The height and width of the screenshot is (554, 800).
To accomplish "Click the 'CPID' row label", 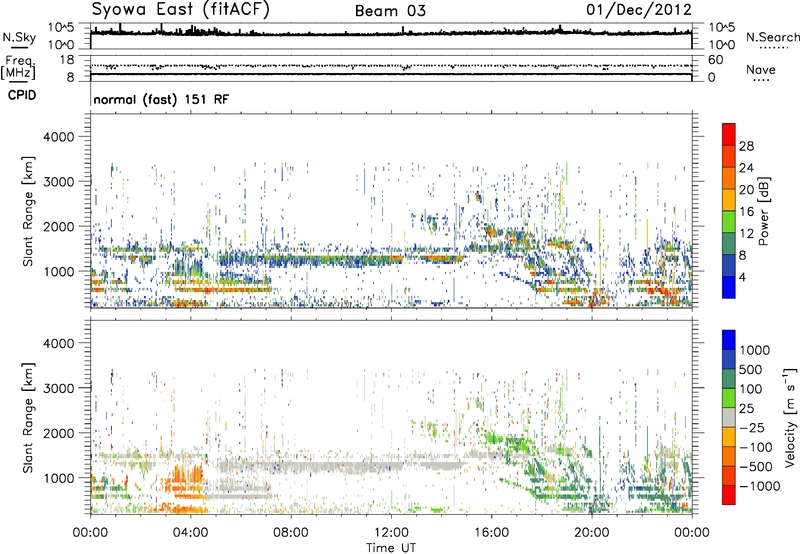I will pos(22,95).
